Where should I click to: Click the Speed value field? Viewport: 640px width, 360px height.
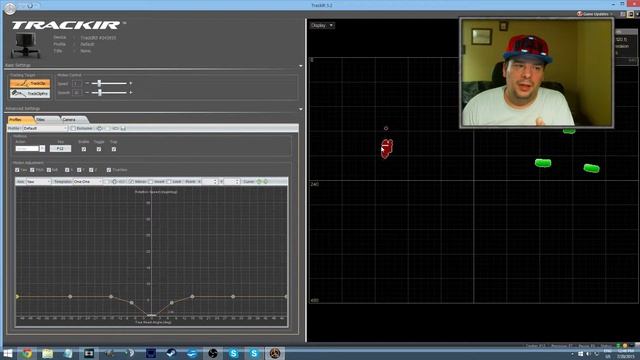coord(76,83)
